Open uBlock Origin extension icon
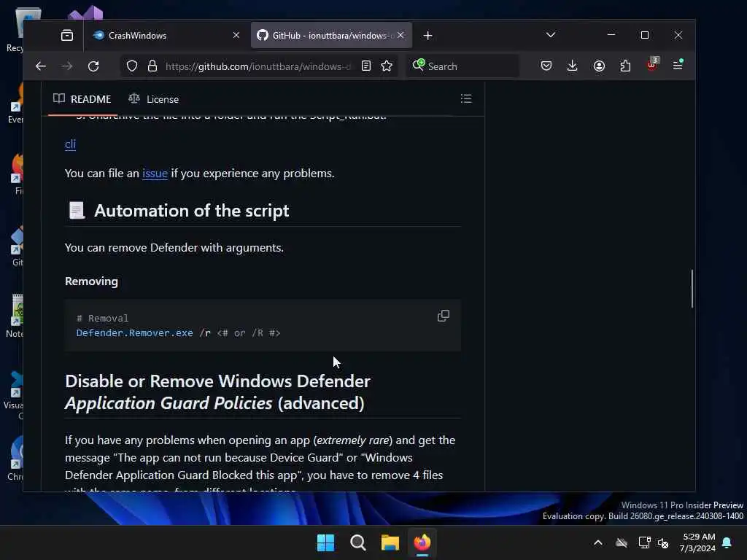747x560 pixels. (652, 65)
